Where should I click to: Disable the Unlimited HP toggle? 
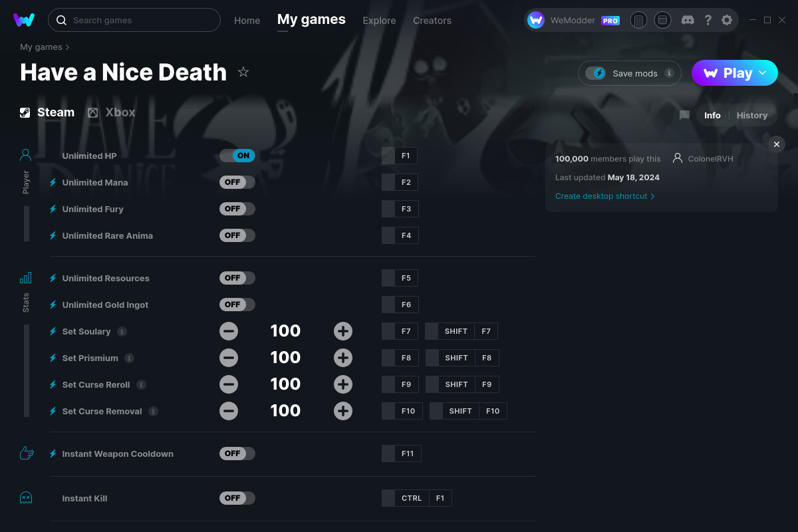pyautogui.click(x=237, y=155)
